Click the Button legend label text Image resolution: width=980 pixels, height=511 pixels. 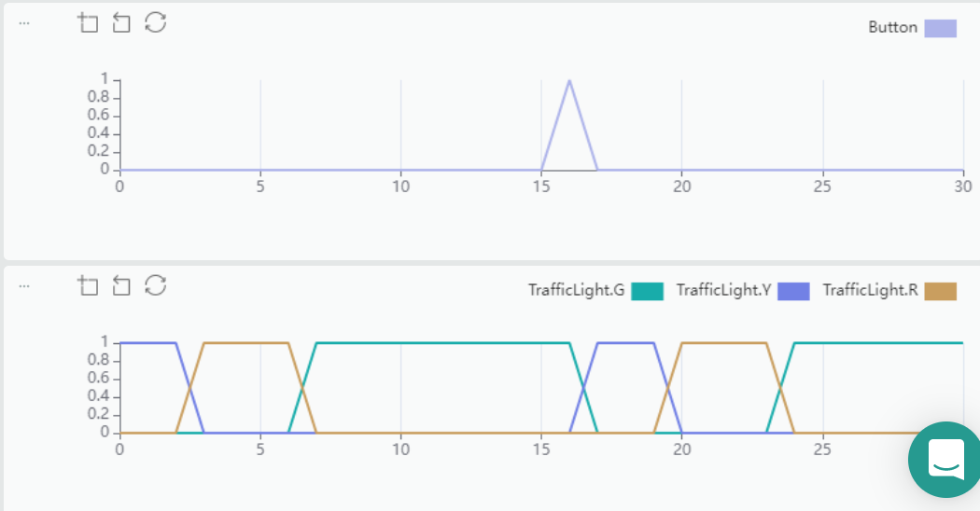[x=892, y=28]
